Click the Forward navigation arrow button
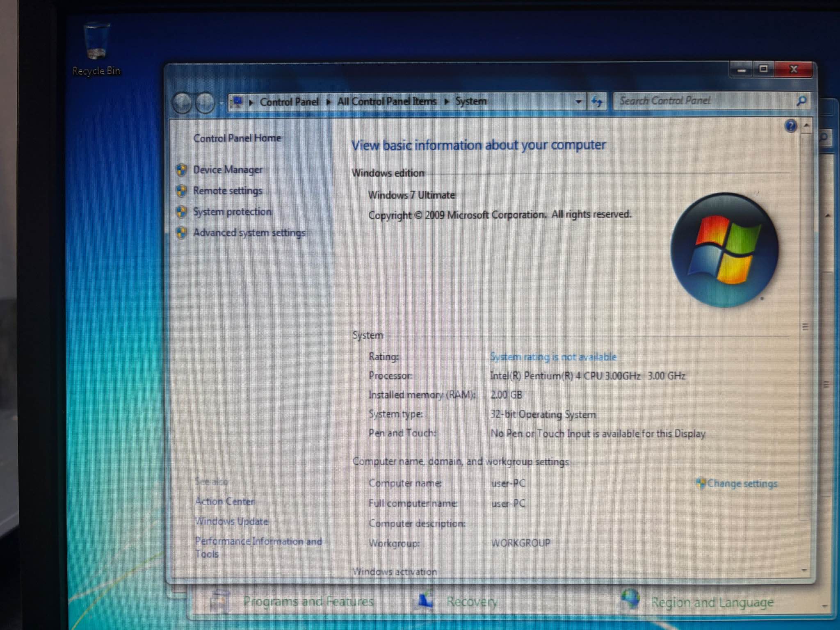 point(205,103)
